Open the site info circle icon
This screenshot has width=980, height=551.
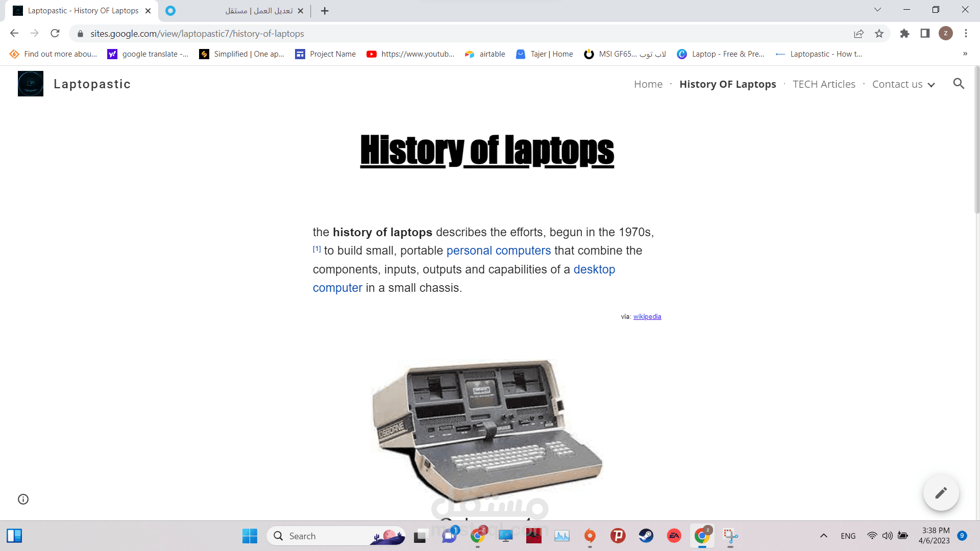tap(23, 499)
